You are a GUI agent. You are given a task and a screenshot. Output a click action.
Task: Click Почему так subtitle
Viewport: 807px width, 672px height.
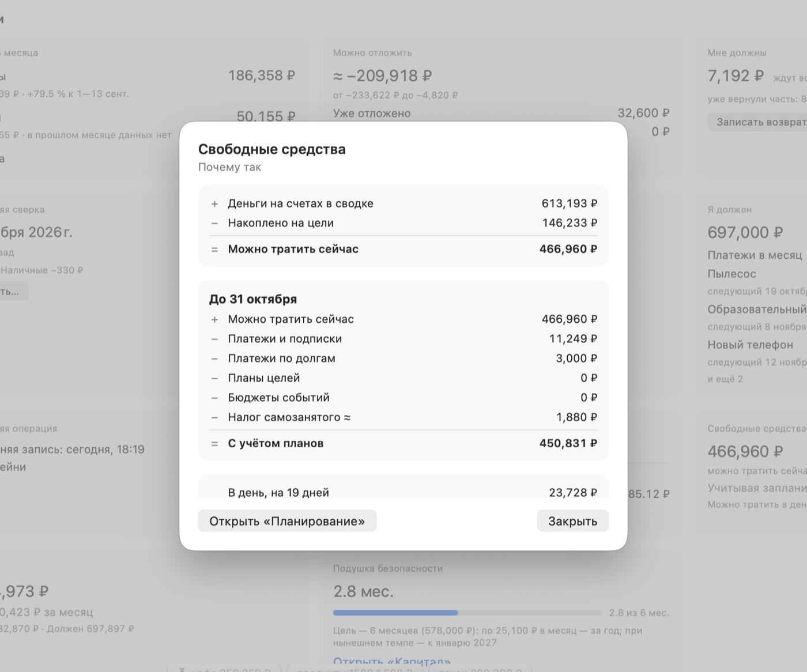[x=229, y=167]
